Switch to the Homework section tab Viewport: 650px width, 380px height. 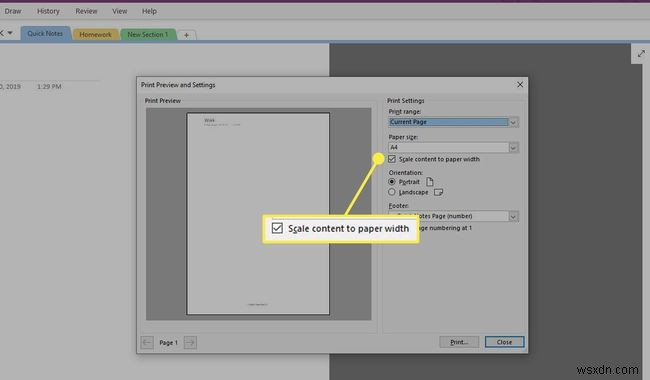95,34
